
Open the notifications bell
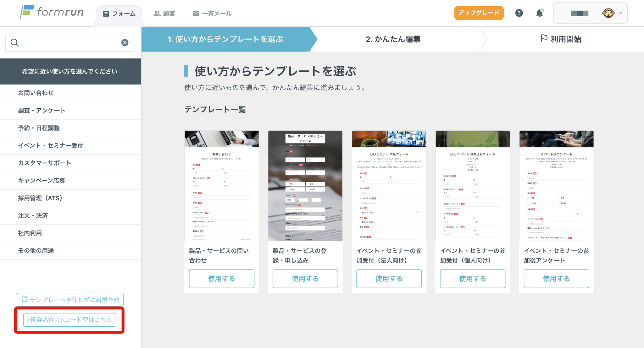(540, 13)
